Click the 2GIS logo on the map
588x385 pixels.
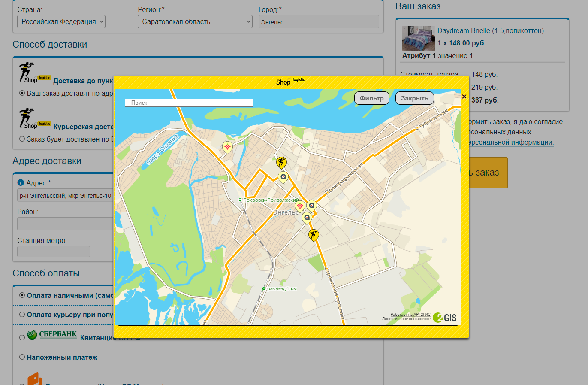(x=445, y=318)
